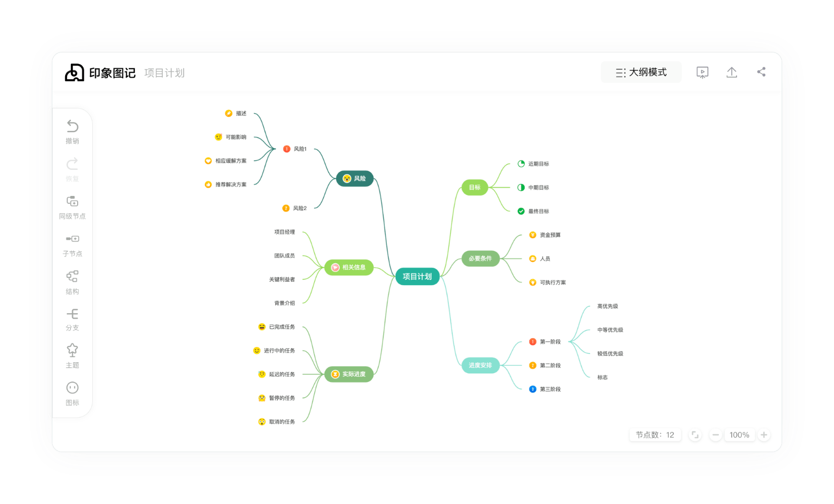Click the 高优先级 node

click(608, 306)
